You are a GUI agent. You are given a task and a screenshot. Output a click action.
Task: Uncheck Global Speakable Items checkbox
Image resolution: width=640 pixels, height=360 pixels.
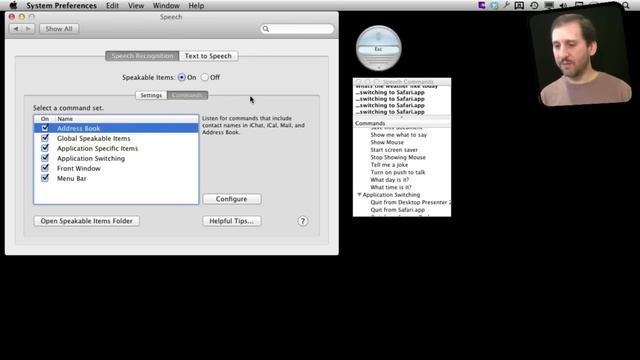45,138
